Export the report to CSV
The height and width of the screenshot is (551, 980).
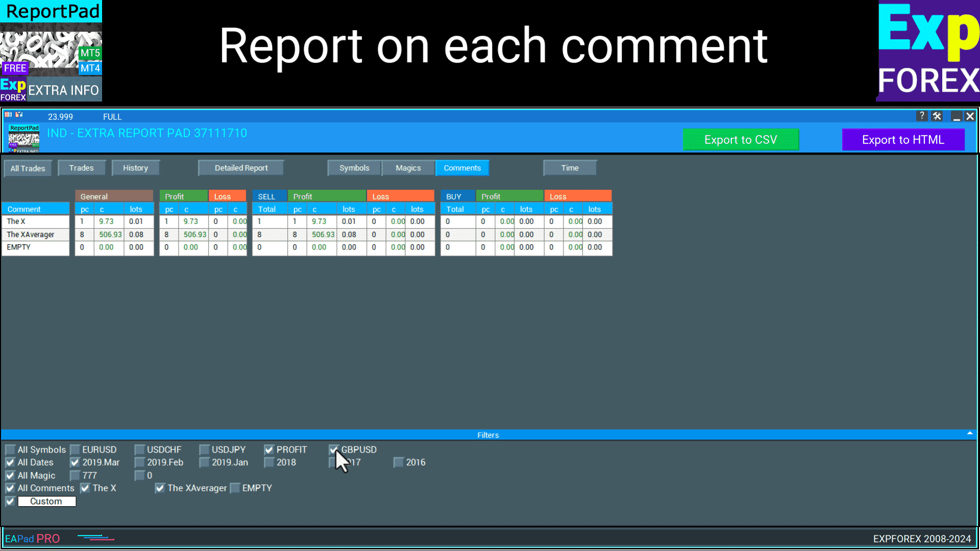pyautogui.click(x=740, y=140)
